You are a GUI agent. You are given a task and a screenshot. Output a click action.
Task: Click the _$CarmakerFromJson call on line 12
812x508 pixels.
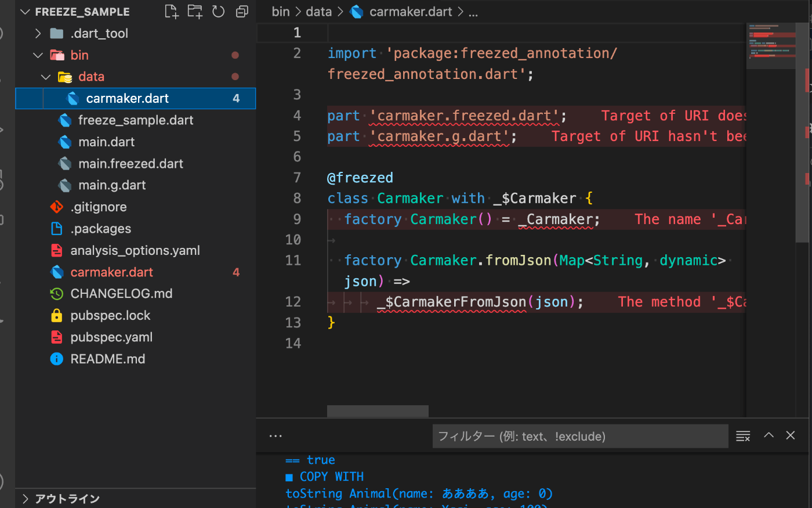(452, 302)
